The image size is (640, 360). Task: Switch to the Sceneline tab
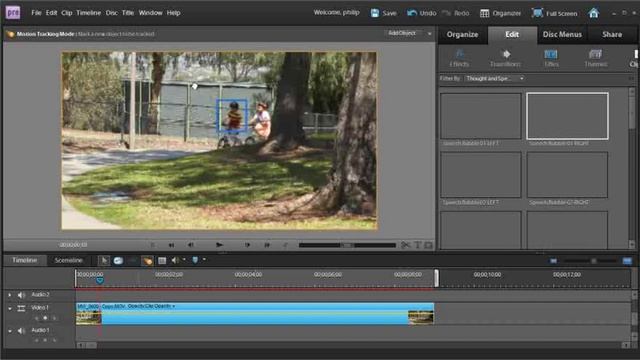[x=68, y=260]
